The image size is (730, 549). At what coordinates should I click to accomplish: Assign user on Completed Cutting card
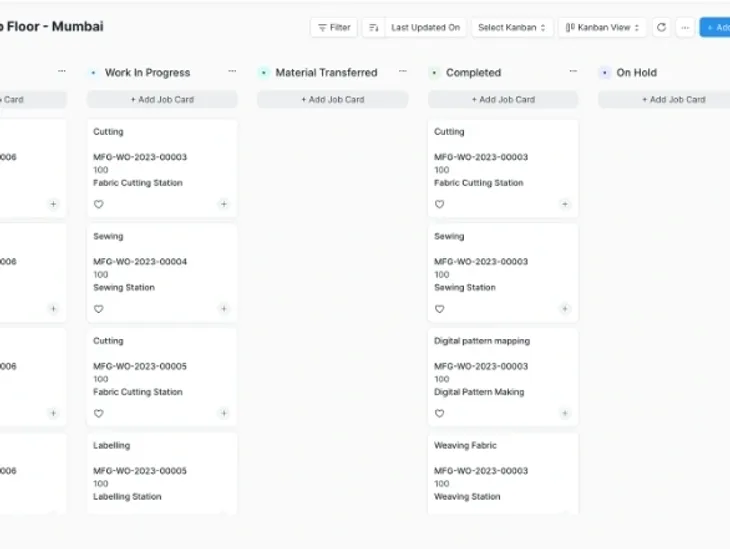pyautogui.click(x=565, y=204)
